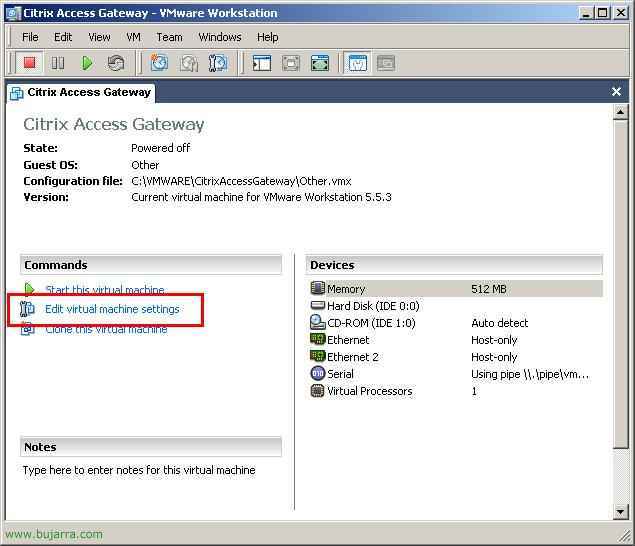
Task: Click the Revert to snapshot toolbar icon
Action: [189, 63]
